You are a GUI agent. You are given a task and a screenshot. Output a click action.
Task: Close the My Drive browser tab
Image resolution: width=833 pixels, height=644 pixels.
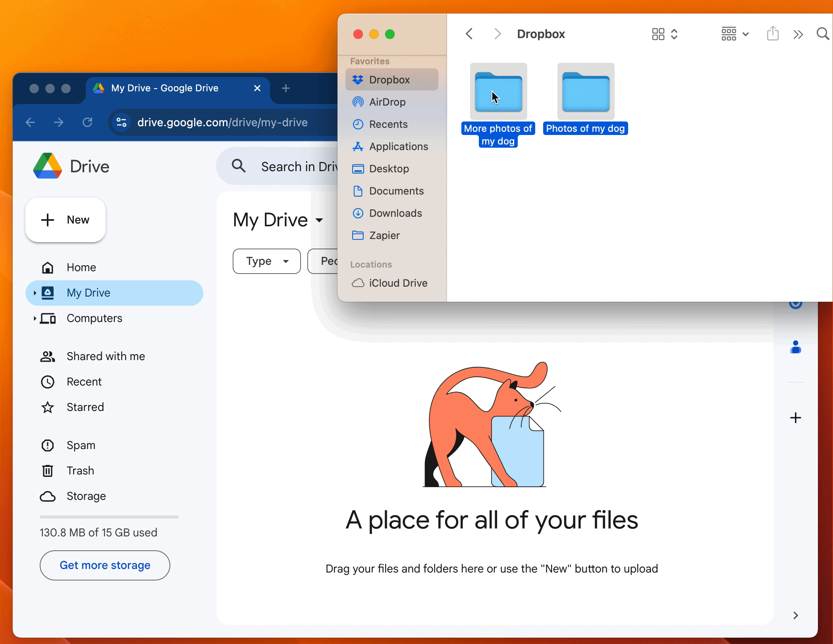(x=257, y=88)
